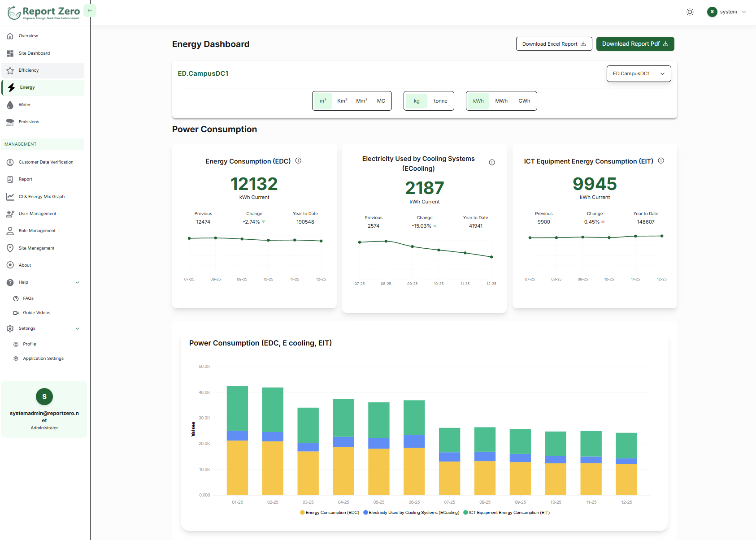The height and width of the screenshot is (540, 756).
Task: Show info for ICT Equipment Energy Consumption
Action: [x=661, y=161]
